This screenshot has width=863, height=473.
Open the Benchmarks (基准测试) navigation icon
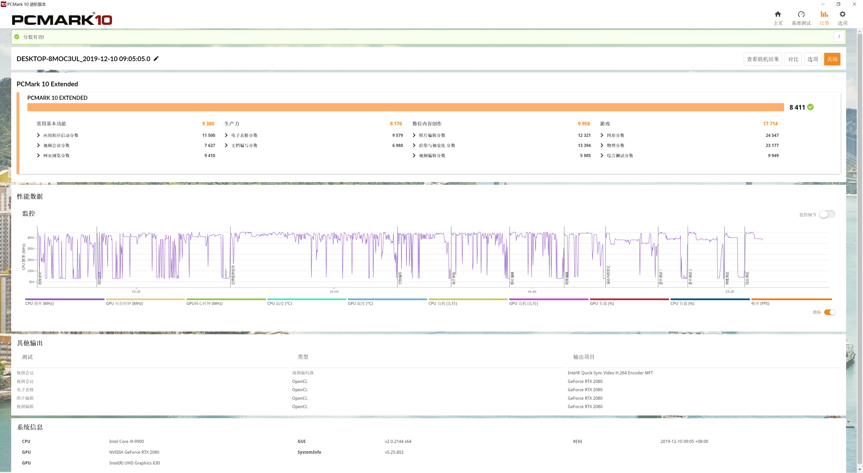801,17
